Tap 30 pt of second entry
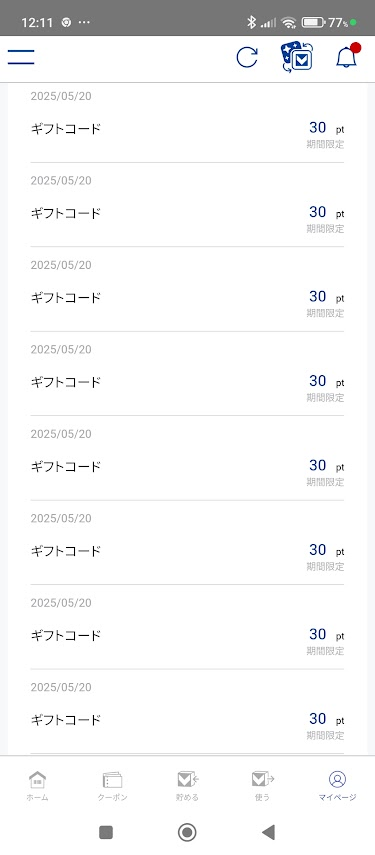 (x=326, y=212)
